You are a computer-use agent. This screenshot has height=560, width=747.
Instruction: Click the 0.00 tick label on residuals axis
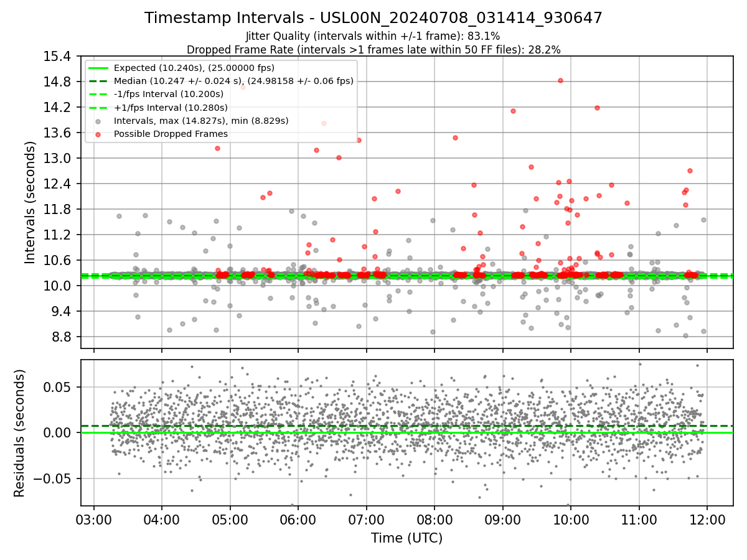[58, 433]
